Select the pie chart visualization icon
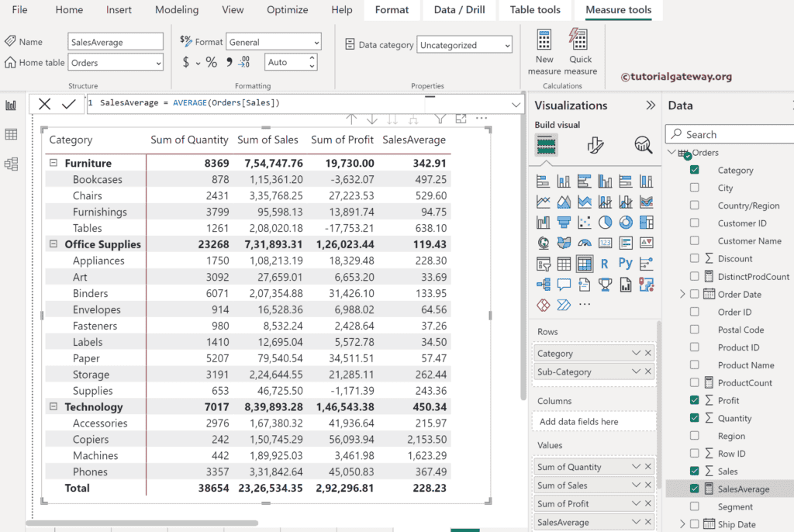 (x=606, y=223)
